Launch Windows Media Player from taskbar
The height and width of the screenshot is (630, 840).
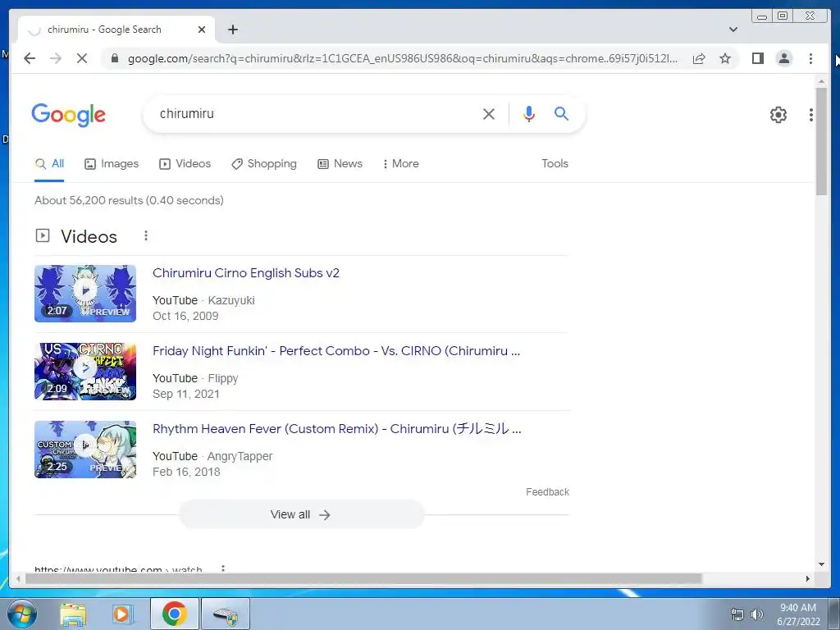pyautogui.click(x=122, y=614)
